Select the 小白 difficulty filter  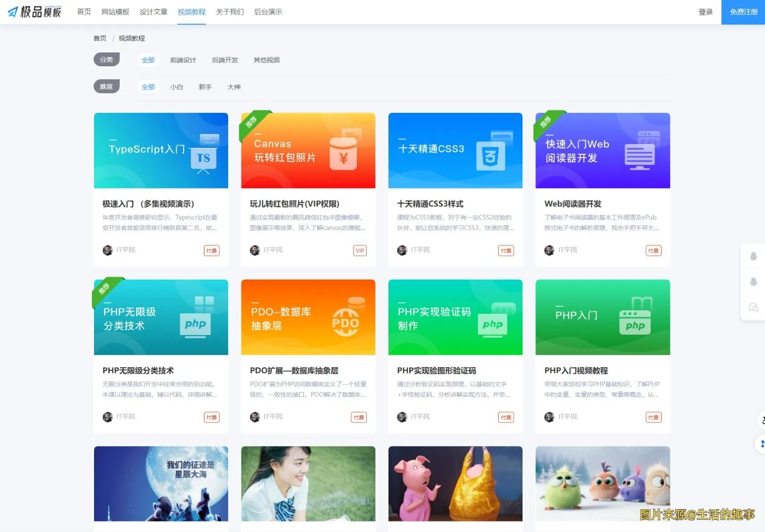[177, 87]
